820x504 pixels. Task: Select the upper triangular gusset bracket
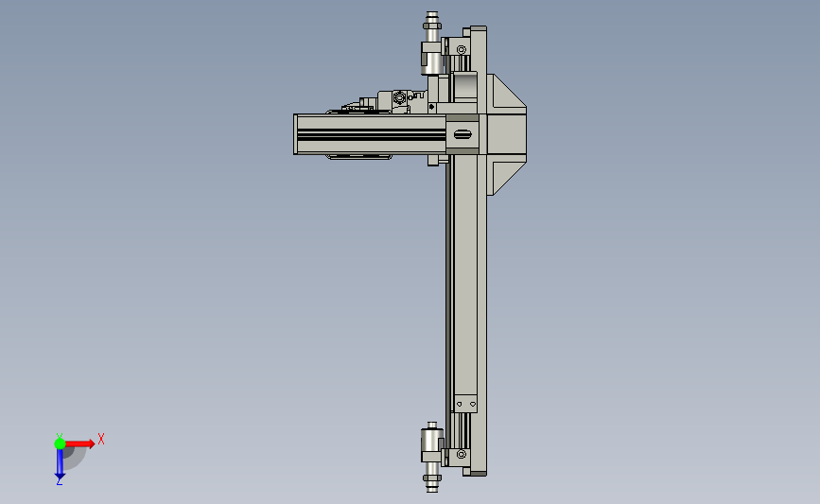pos(506,95)
